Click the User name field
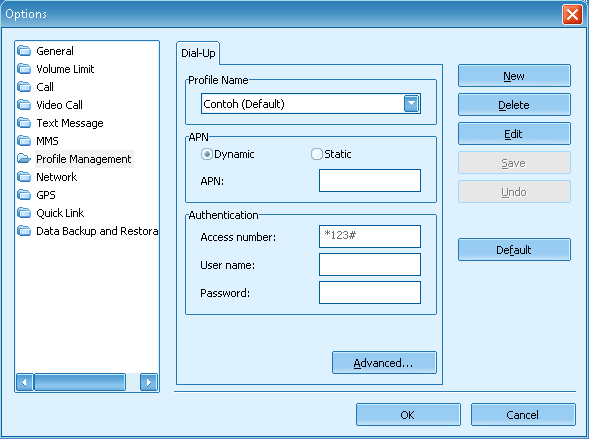The image size is (589, 439). pyautogui.click(x=370, y=264)
